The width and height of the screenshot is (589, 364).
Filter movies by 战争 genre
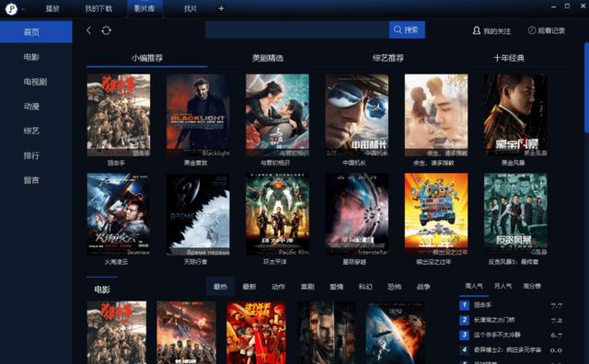pyautogui.click(x=423, y=287)
